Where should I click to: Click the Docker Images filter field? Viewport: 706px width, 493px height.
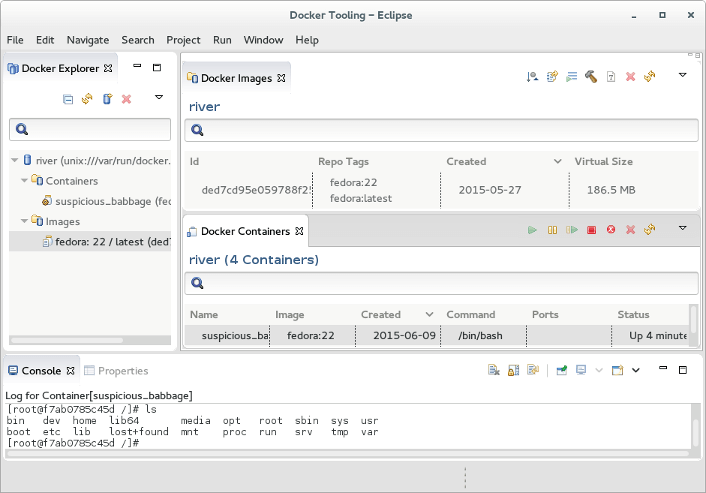(441, 130)
